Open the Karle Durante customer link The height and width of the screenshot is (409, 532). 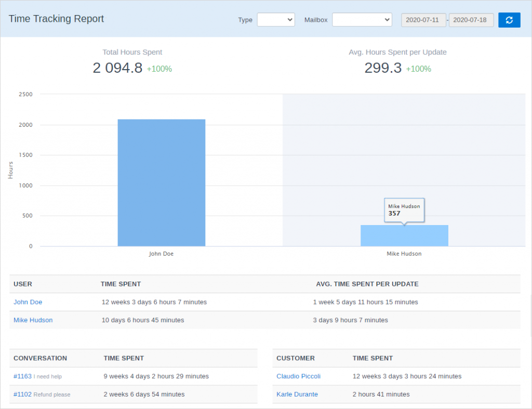pyautogui.click(x=297, y=394)
